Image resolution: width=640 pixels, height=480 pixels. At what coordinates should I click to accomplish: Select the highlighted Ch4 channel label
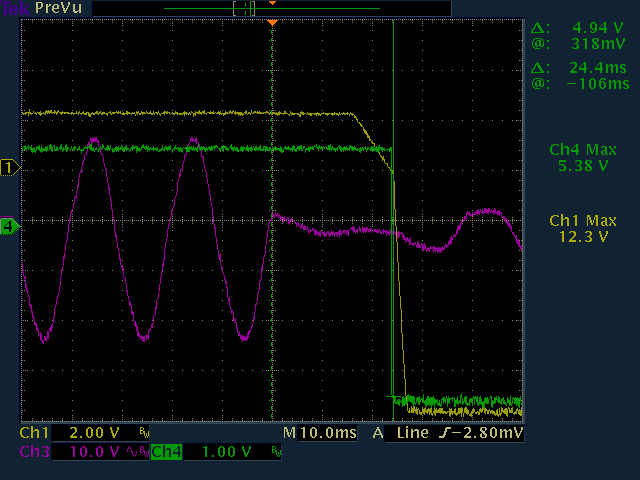167,452
